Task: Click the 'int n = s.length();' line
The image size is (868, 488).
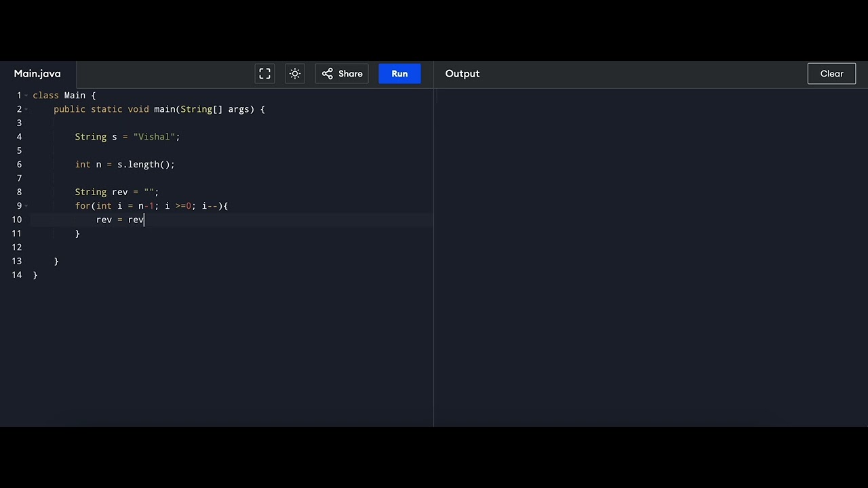Action: point(125,165)
